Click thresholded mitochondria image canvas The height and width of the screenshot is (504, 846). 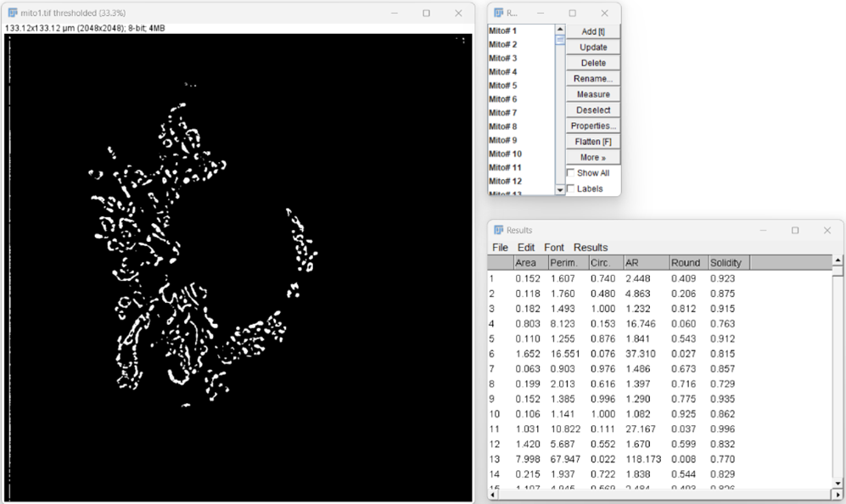click(x=238, y=267)
